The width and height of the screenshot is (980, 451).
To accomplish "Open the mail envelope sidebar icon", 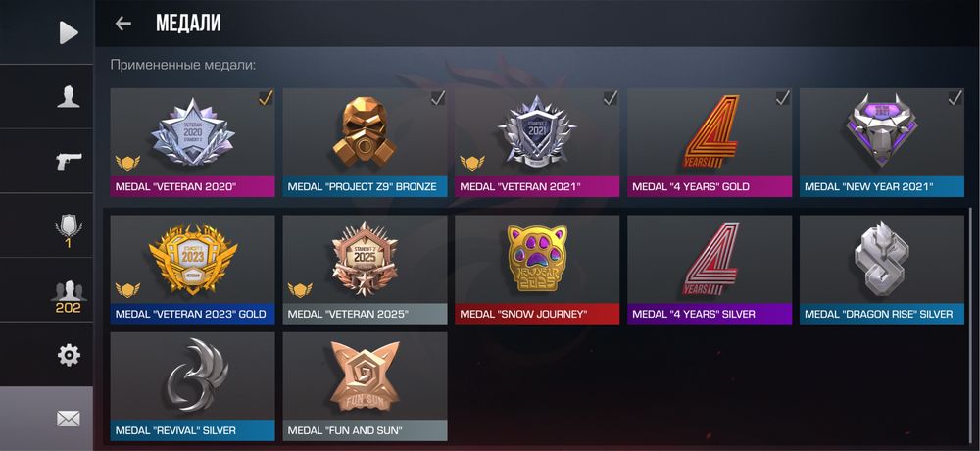I will [x=69, y=419].
